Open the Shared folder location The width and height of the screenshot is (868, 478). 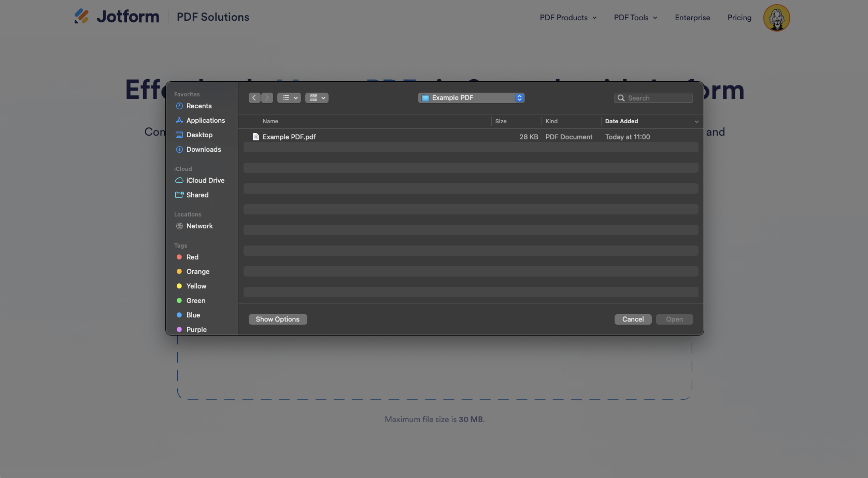(x=197, y=195)
